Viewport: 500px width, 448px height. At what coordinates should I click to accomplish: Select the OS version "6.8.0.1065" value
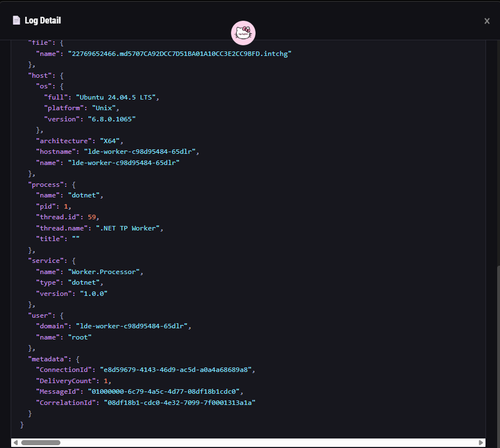click(112, 119)
